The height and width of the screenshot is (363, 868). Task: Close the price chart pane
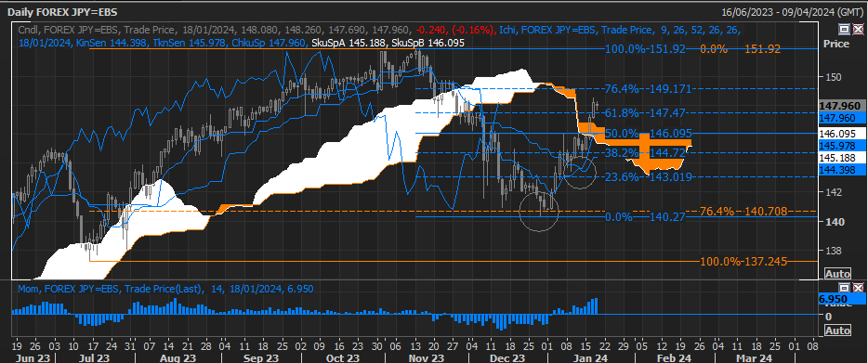click(858, 30)
